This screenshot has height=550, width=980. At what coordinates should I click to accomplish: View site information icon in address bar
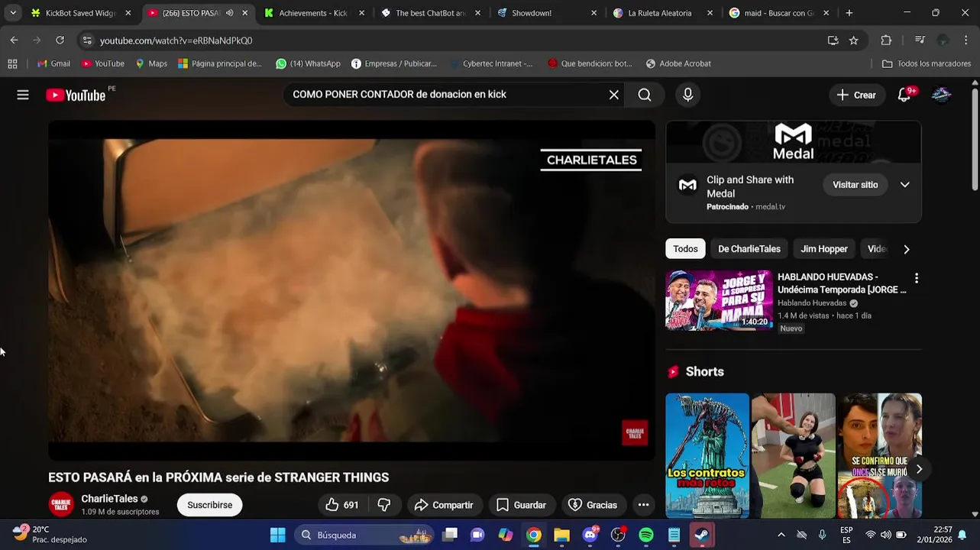point(87,40)
